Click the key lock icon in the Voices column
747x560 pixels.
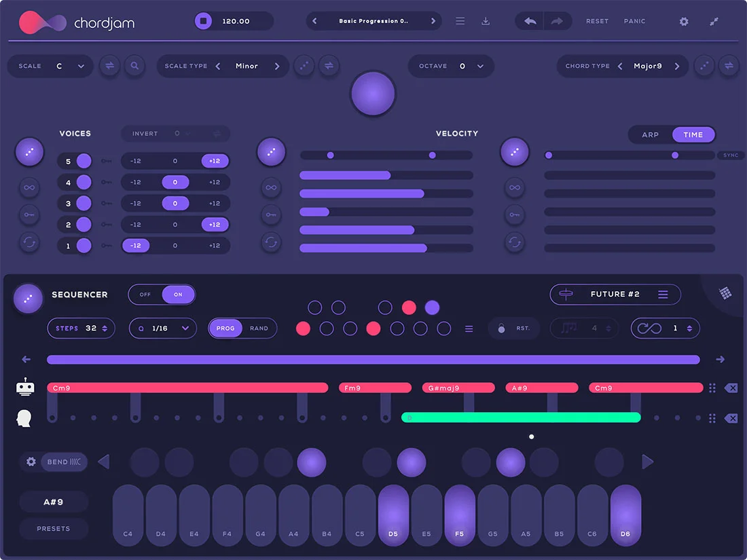[x=29, y=215]
